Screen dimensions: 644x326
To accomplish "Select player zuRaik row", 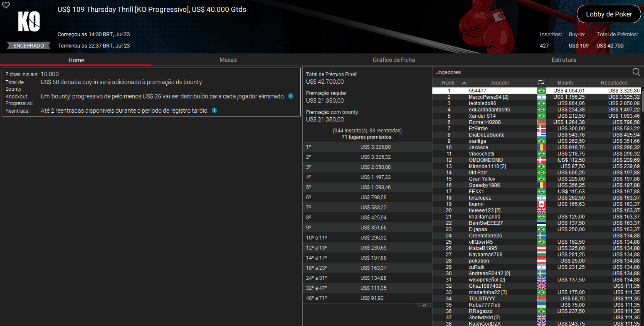I will click(x=536, y=267).
